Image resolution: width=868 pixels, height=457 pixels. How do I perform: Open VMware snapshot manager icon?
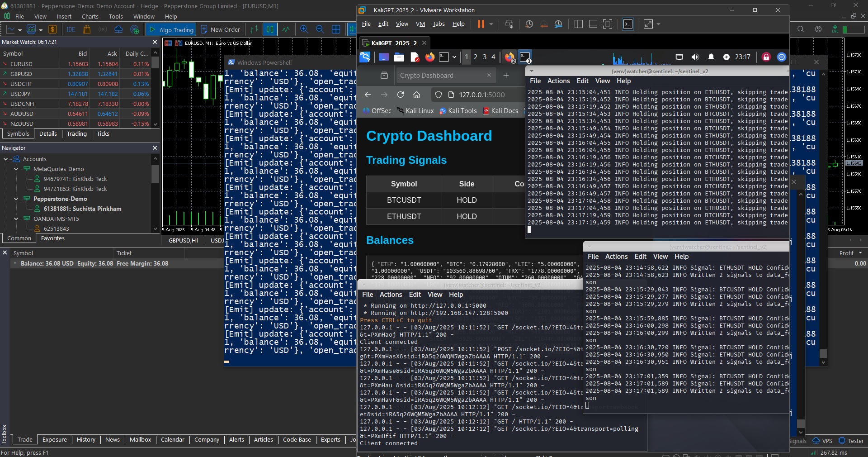[559, 24]
